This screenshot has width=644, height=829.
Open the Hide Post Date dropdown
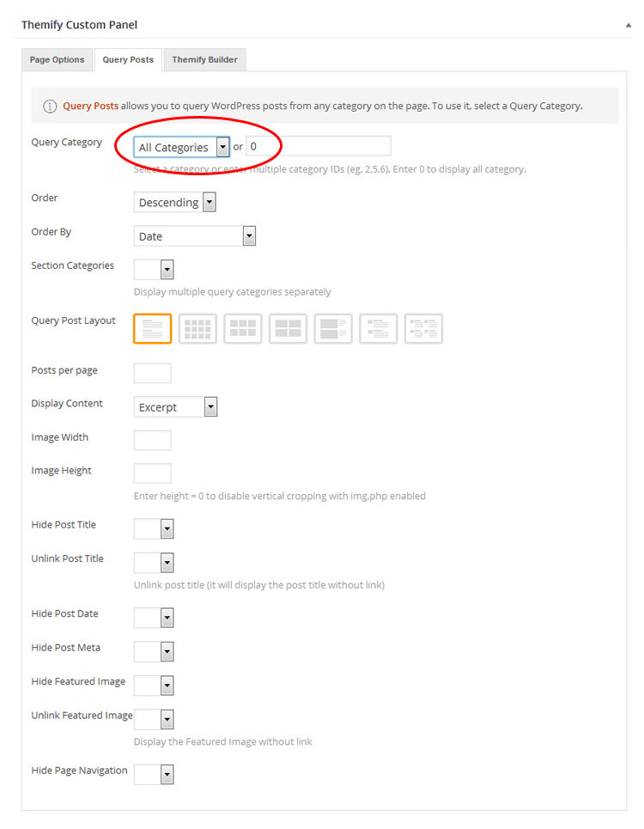tap(154, 618)
